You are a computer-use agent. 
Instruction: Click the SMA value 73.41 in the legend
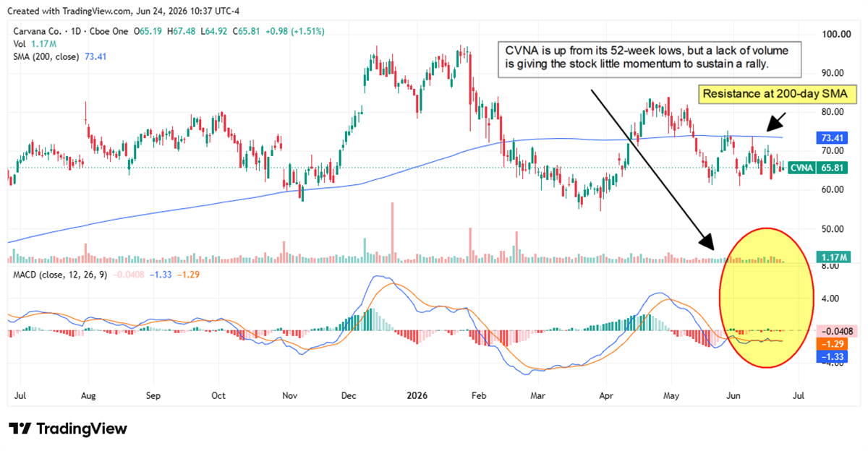pos(95,56)
